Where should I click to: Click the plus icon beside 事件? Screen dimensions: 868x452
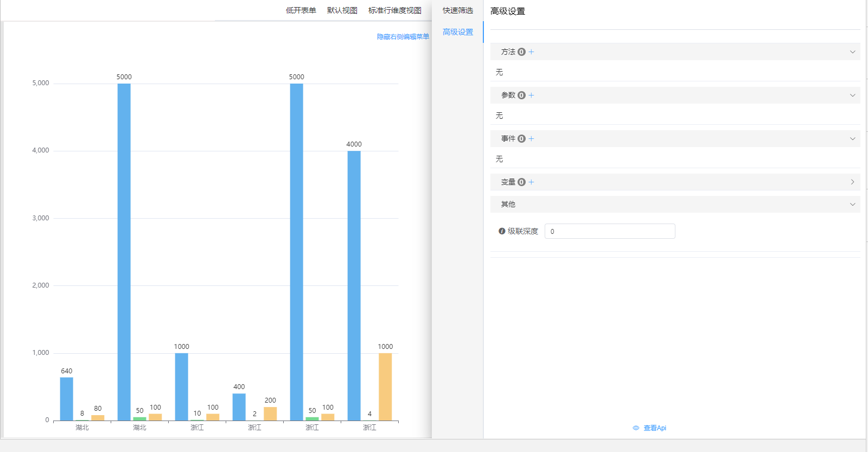[x=531, y=139]
